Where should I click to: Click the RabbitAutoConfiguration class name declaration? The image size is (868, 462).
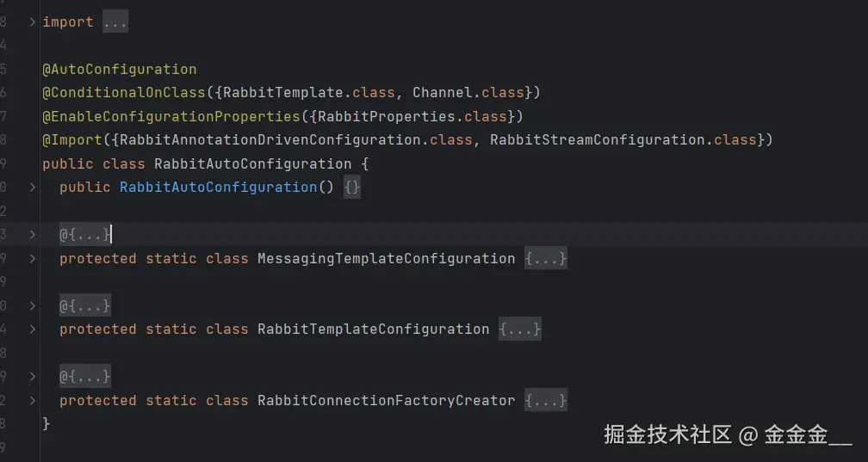[252, 163]
